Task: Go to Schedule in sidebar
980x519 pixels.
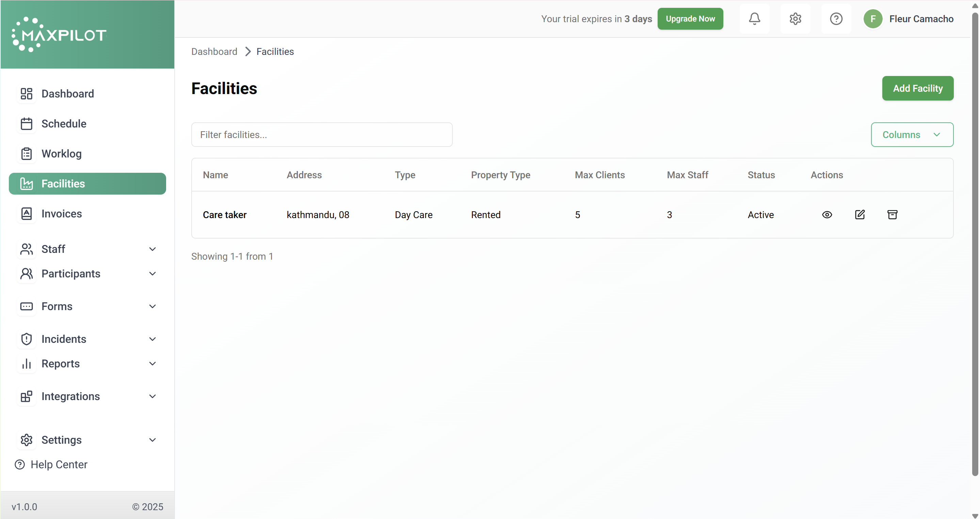Action: tap(64, 124)
